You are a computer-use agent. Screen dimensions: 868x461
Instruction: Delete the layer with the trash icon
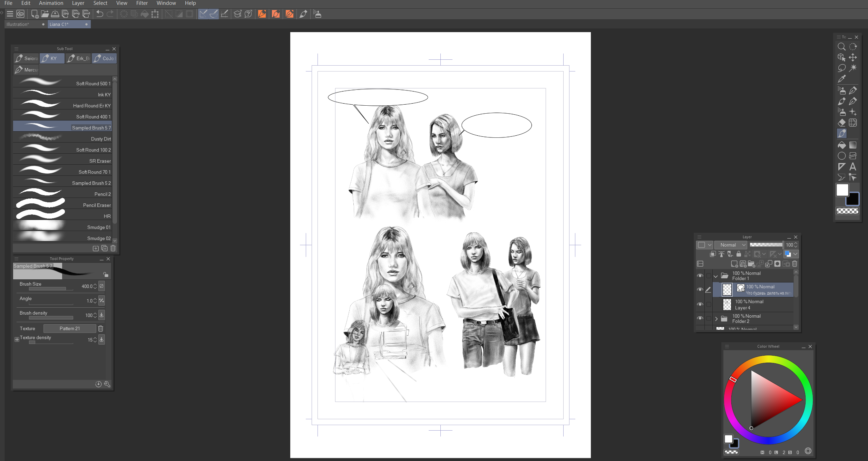[794, 264]
